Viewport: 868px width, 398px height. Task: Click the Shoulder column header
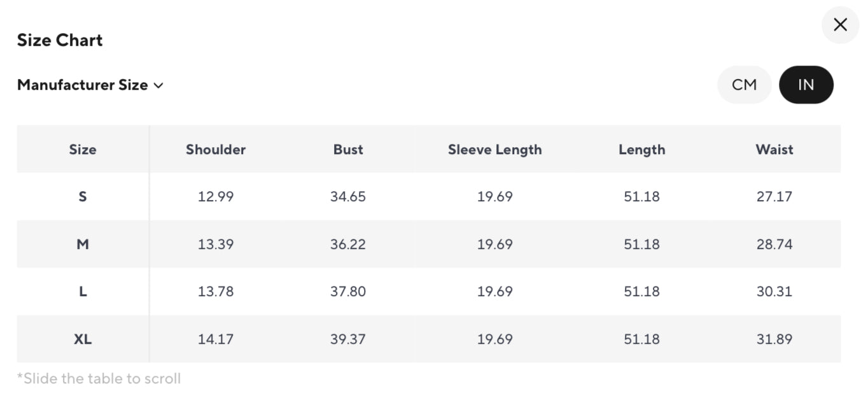(216, 150)
